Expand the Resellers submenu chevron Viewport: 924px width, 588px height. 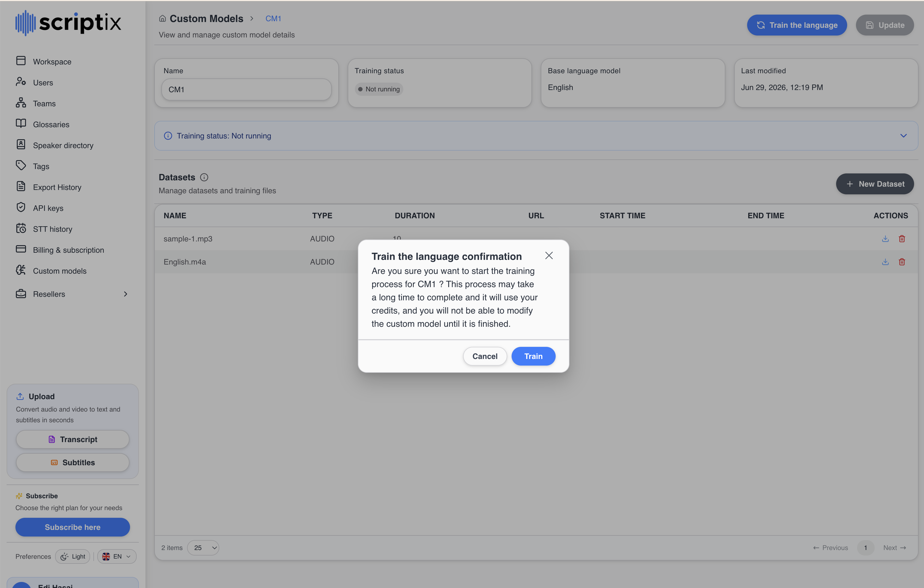coord(125,294)
